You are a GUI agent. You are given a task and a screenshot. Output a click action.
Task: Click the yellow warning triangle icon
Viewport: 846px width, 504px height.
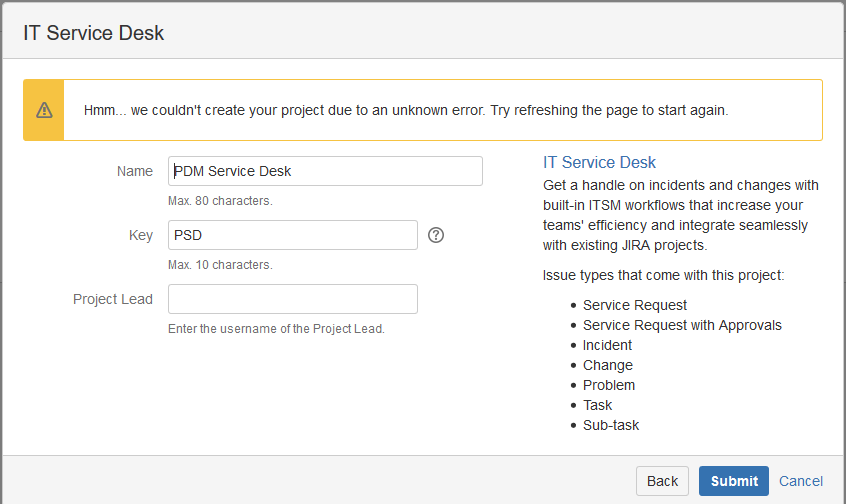44,110
